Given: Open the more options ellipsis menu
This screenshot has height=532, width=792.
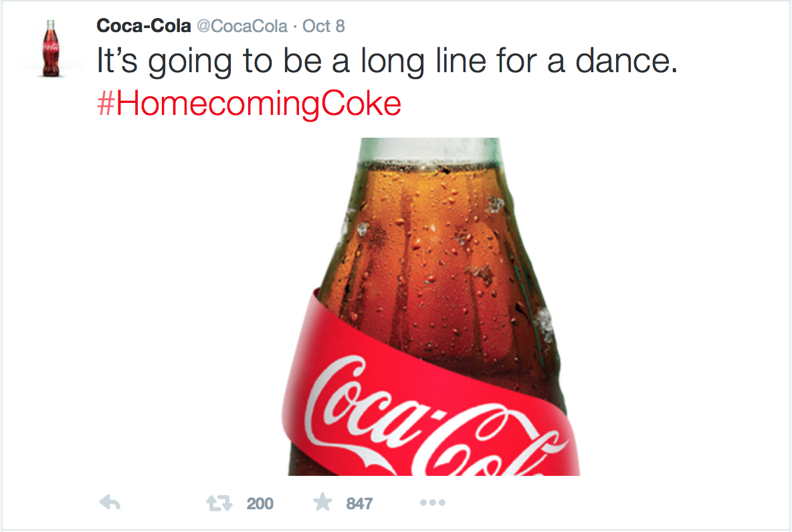Looking at the screenshot, I should (x=433, y=503).
